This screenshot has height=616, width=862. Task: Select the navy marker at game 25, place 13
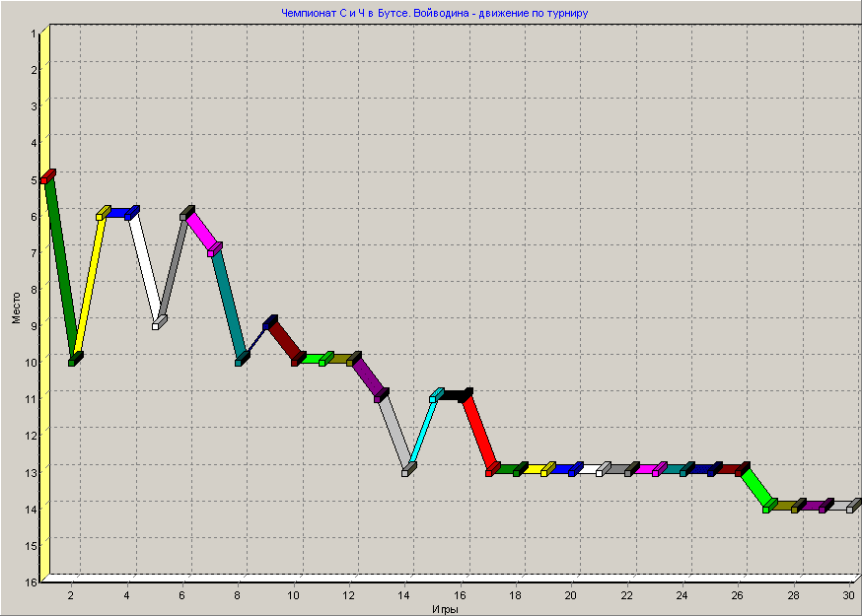[715, 469]
